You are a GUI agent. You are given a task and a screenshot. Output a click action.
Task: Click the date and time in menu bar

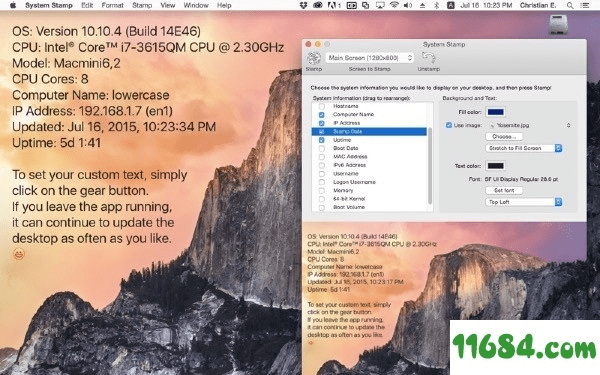point(486,5)
